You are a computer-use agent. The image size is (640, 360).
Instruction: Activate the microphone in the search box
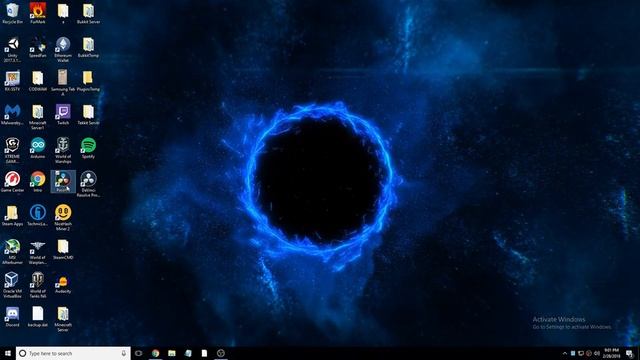click(x=124, y=353)
